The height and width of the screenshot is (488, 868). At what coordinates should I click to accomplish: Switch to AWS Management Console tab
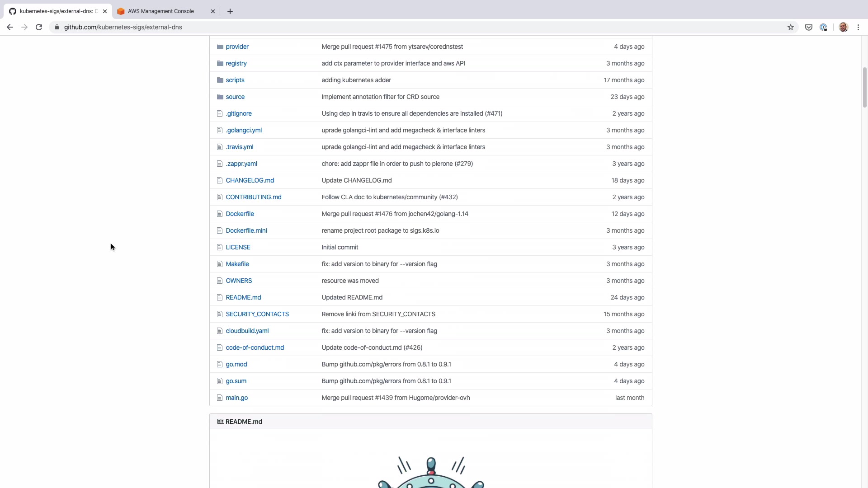(x=161, y=11)
